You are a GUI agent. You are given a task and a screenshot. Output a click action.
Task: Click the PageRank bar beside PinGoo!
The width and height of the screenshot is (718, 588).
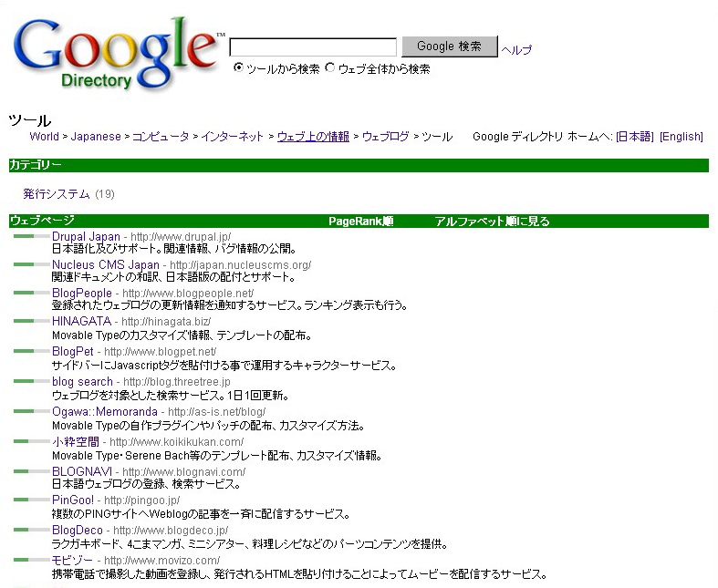pyautogui.click(x=32, y=500)
